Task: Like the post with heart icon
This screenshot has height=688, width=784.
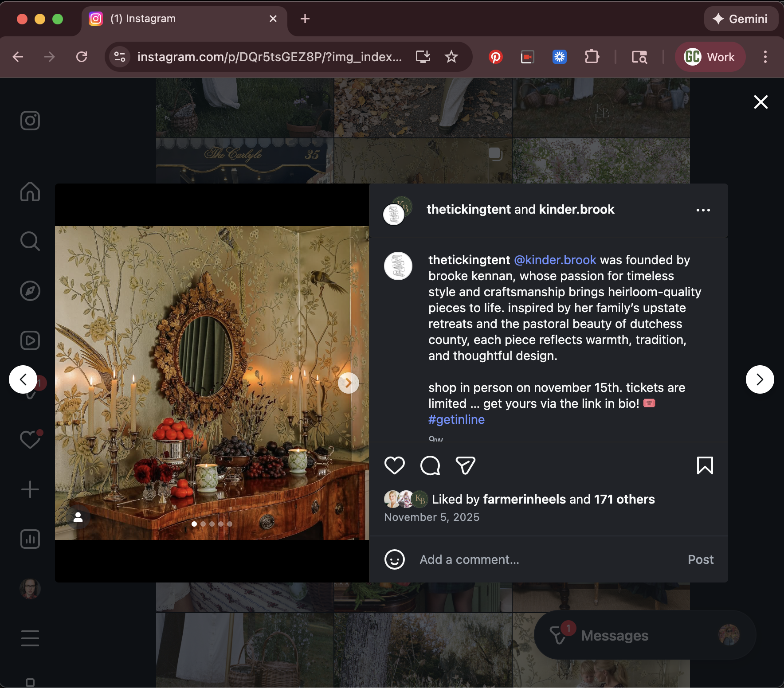Action: [394, 465]
